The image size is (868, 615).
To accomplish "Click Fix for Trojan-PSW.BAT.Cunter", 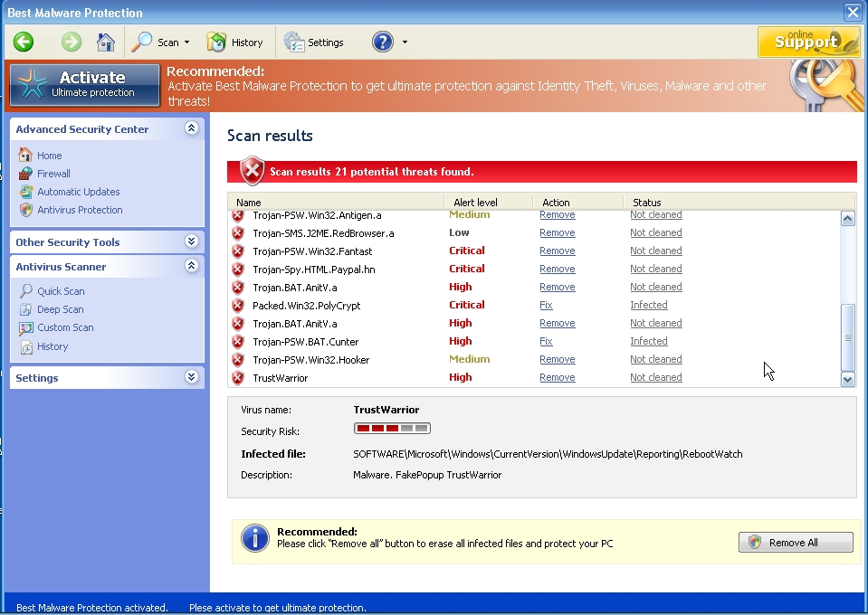I will (546, 341).
